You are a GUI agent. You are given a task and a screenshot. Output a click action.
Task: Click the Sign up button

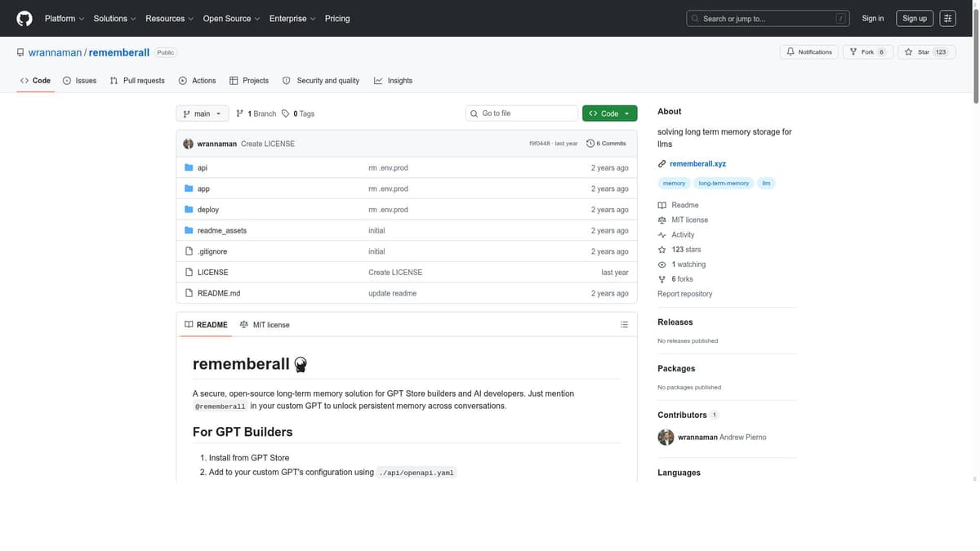point(914,18)
